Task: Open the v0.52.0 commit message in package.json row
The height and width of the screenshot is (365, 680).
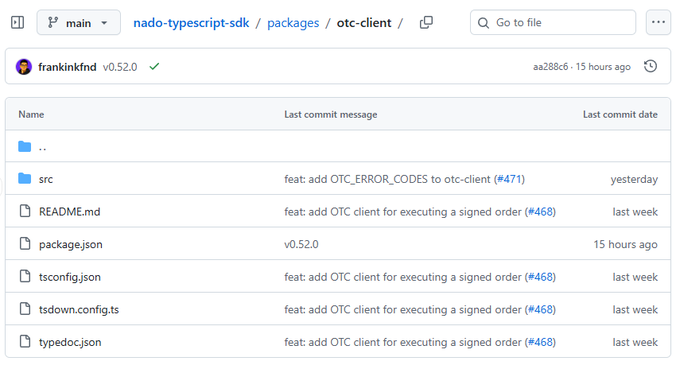Action: click(x=301, y=244)
